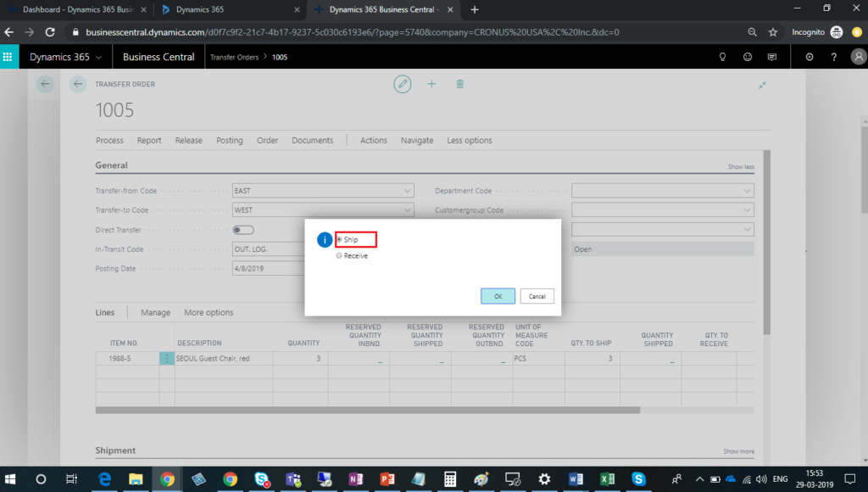Select the Ship radio option

340,240
